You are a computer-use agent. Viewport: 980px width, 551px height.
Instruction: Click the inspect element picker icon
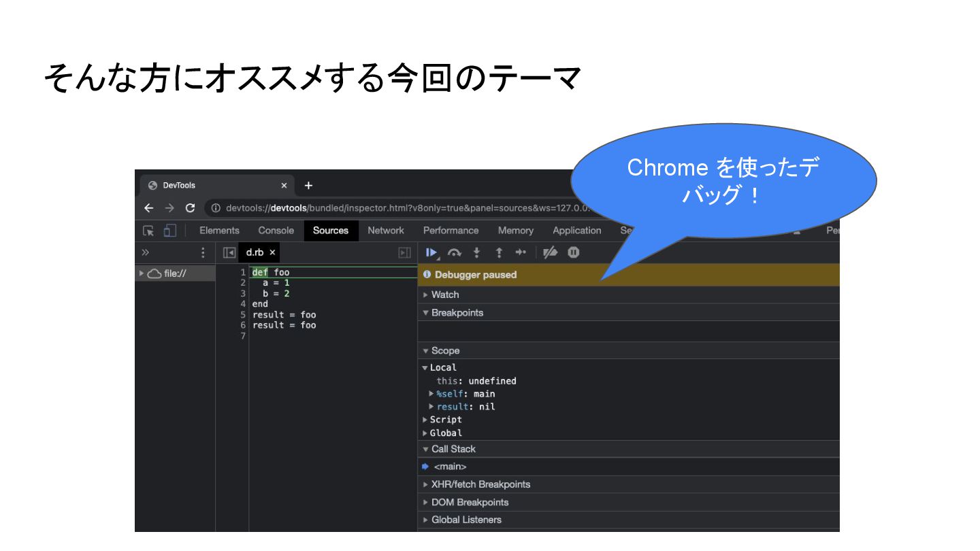tap(148, 231)
